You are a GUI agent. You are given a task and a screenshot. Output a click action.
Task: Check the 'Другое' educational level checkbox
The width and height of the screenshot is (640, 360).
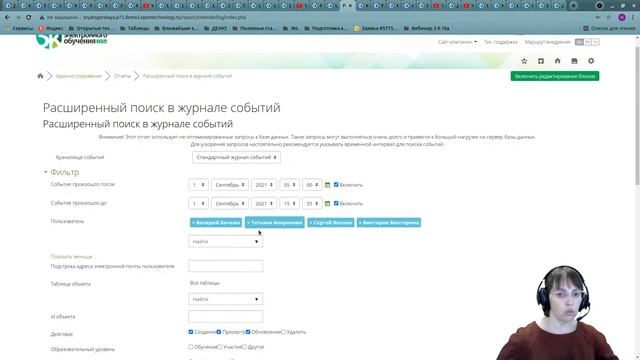click(x=244, y=347)
